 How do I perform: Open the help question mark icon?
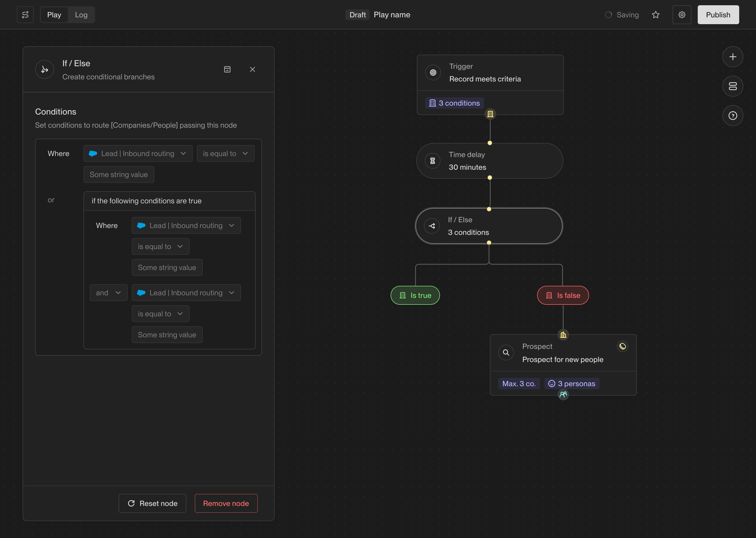732,116
